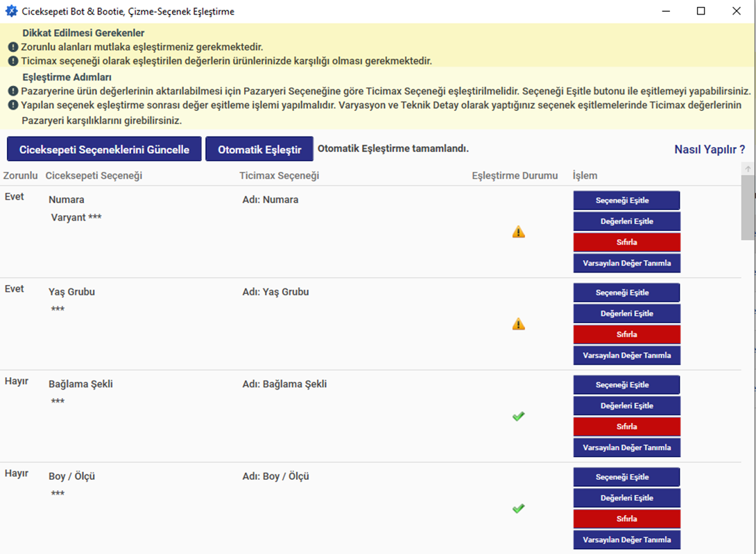This screenshot has width=756, height=554.
Task: Click the Eşleştirme Durumu column header
Action: coord(515,175)
